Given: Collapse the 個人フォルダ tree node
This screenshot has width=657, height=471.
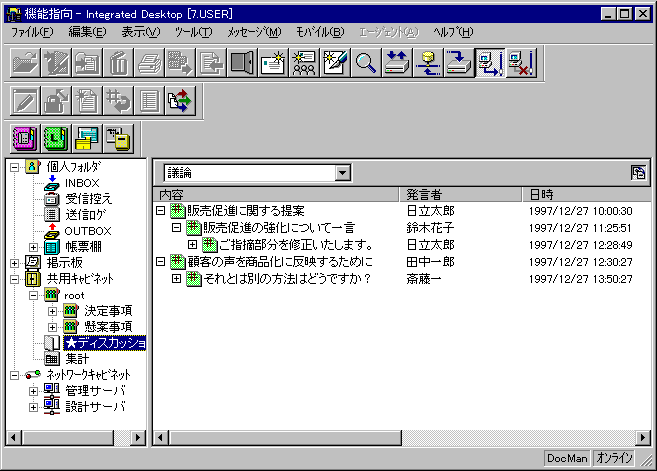Looking at the screenshot, I should (14, 167).
